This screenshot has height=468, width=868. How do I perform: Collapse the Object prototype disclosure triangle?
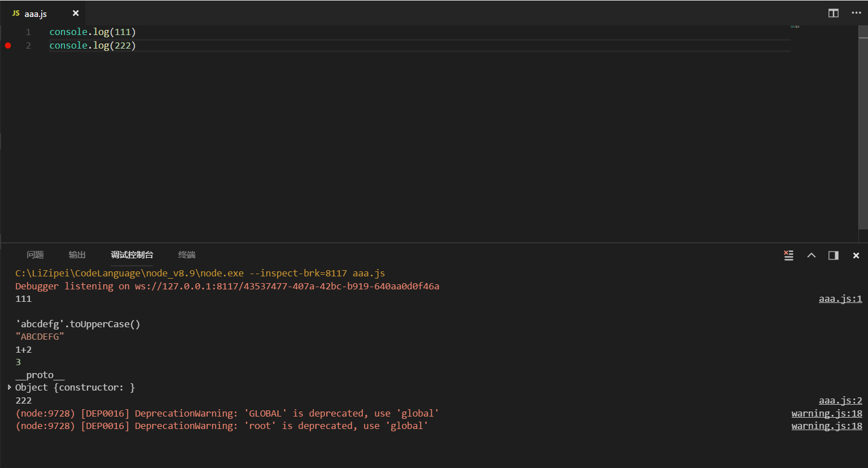[x=8, y=387]
